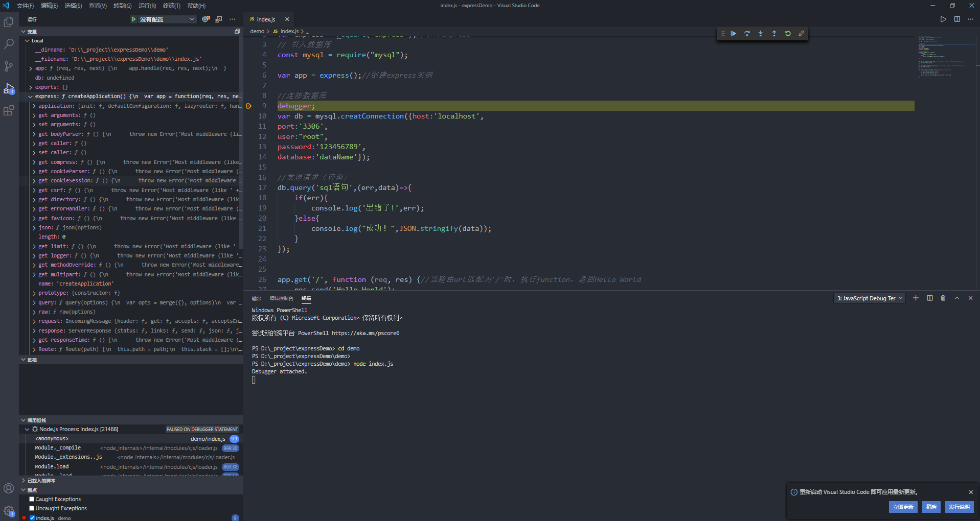980x521 pixels.
Task: Collapse the 断点 section
Action: [x=24, y=490]
